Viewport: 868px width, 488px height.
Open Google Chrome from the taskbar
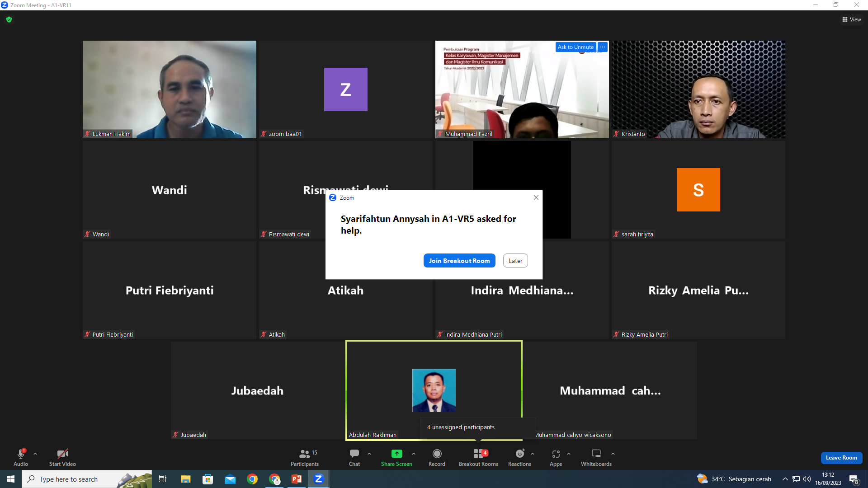[x=252, y=479]
